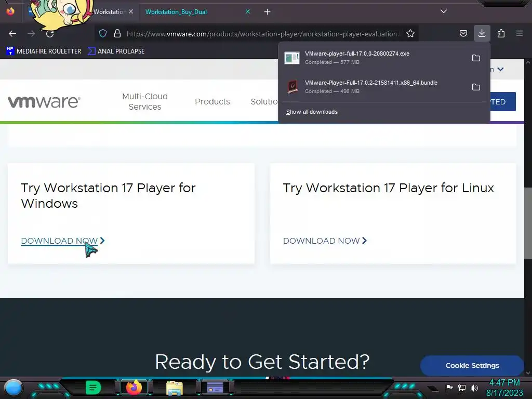This screenshot has height=399, width=532.
Task: Bookmark this page with the star
Action: pyautogui.click(x=410, y=33)
